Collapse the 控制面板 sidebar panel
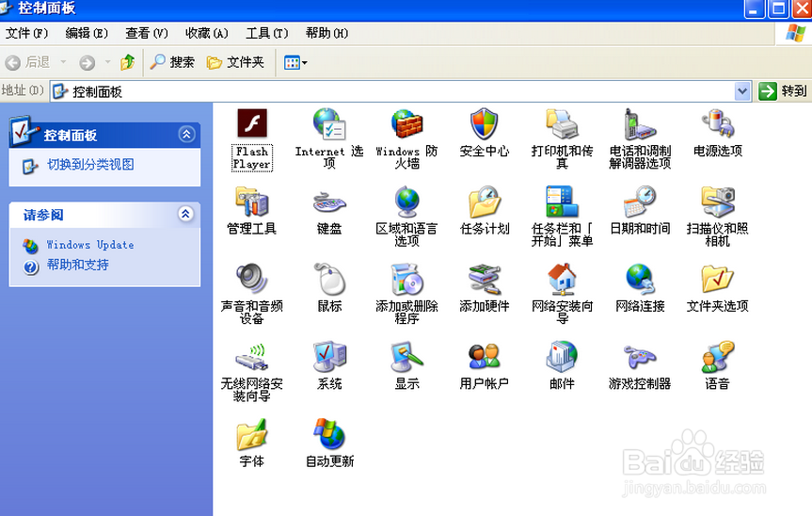The width and height of the screenshot is (812, 516). pos(186,135)
